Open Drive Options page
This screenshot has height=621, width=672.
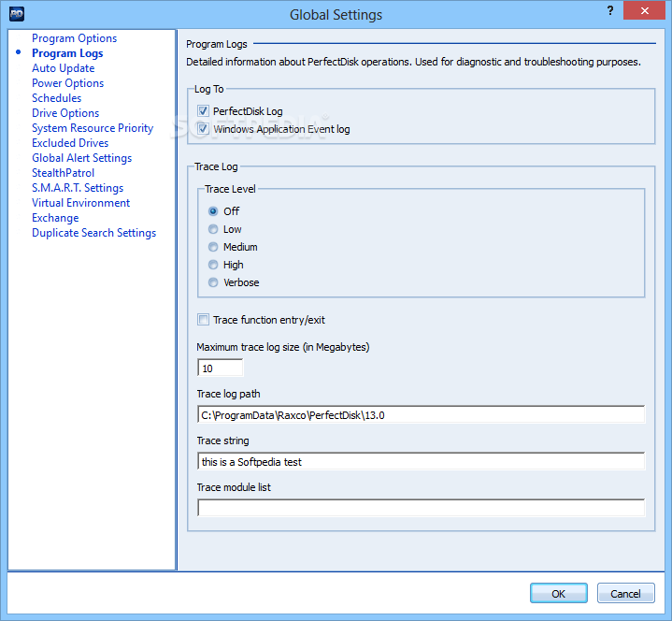65,113
